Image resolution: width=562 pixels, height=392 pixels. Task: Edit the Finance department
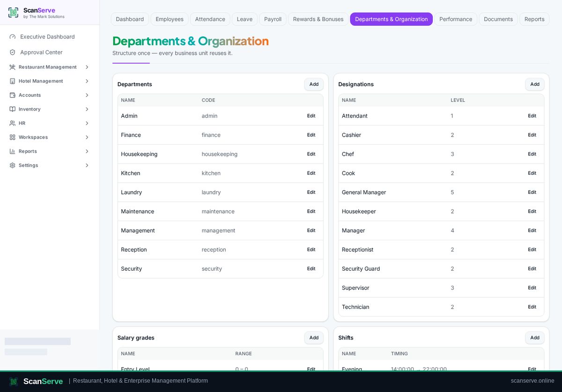coord(311,135)
